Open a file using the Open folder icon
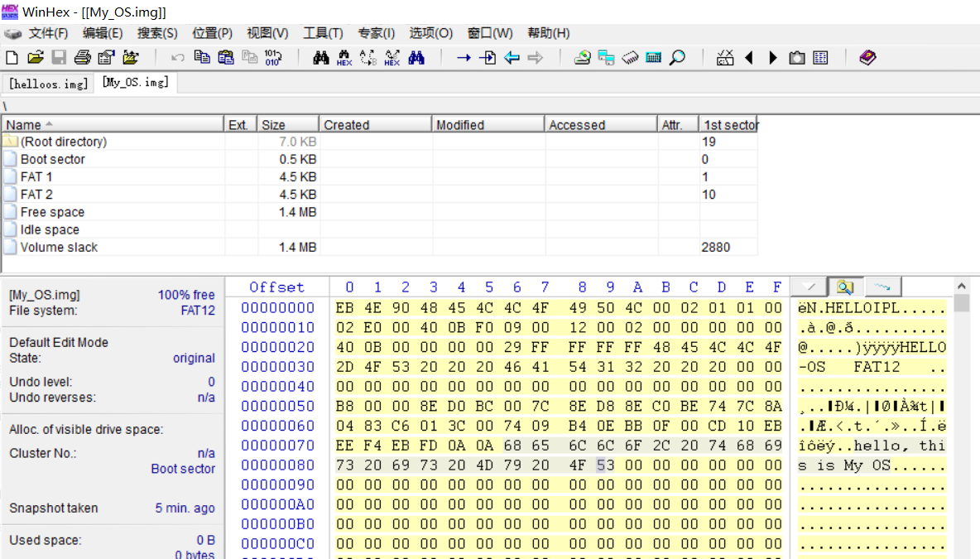The height and width of the screenshot is (559, 980). pyautogui.click(x=36, y=57)
